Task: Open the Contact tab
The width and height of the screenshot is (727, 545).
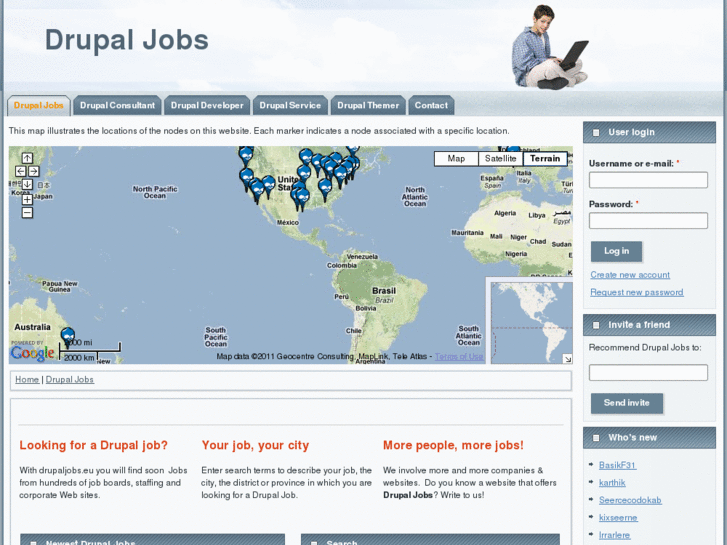Action: 431,105
